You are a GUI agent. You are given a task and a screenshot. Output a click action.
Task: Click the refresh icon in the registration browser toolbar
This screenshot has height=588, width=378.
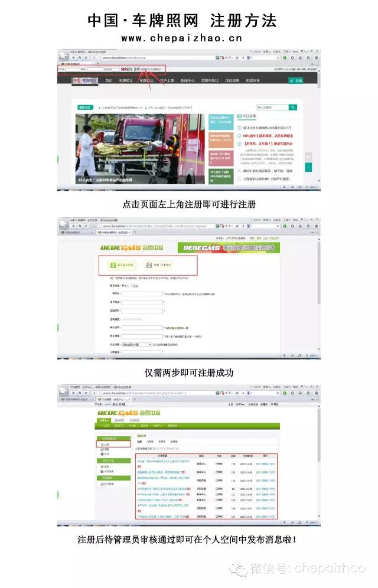pyautogui.click(x=86, y=226)
